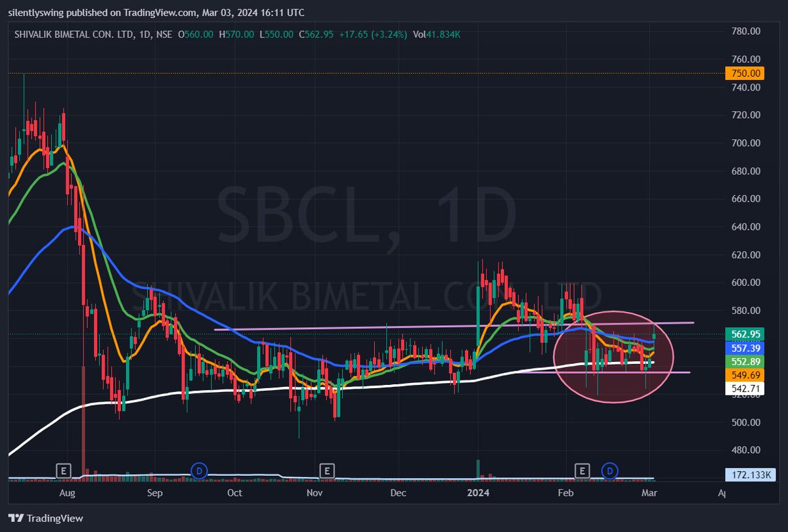Image resolution: width=788 pixels, height=532 pixels.
Task: Click the Vol41.834K volume readout
Action: click(x=436, y=34)
